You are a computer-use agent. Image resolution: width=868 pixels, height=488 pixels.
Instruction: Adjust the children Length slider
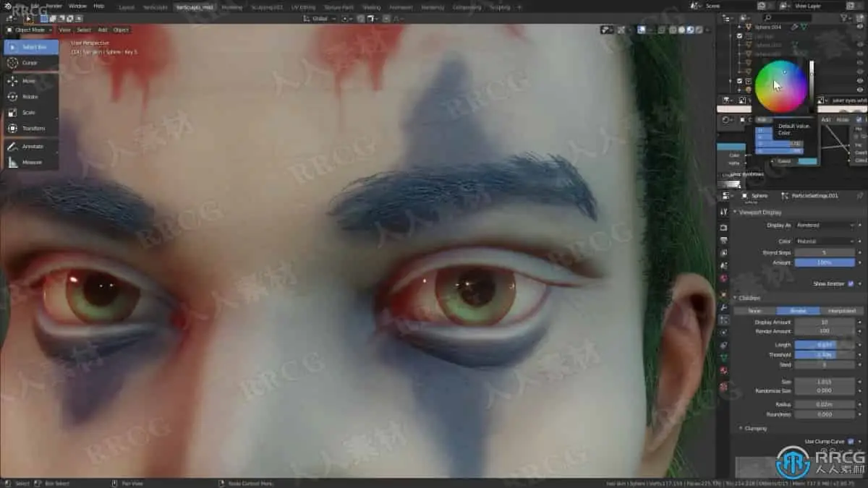pos(825,345)
